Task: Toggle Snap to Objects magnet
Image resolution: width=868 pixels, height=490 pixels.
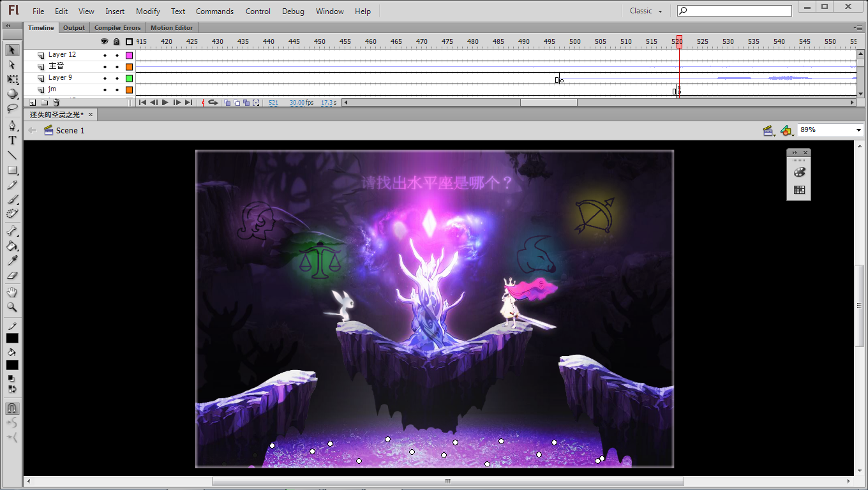Action: (x=12, y=408)
